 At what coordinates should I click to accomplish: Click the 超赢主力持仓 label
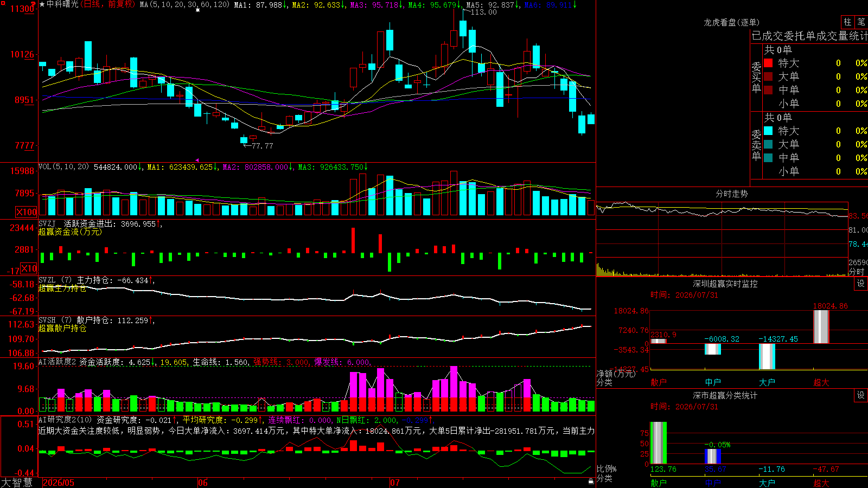(x=62, y=288)
